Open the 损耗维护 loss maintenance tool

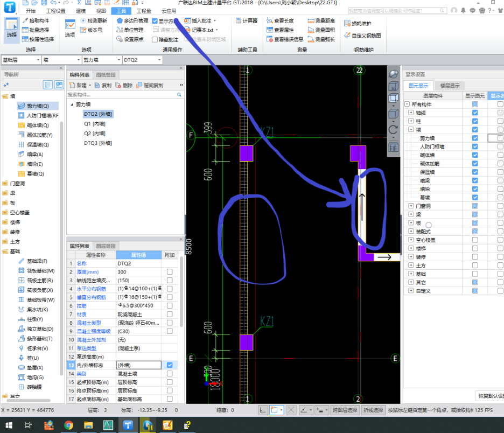point(358,24)
